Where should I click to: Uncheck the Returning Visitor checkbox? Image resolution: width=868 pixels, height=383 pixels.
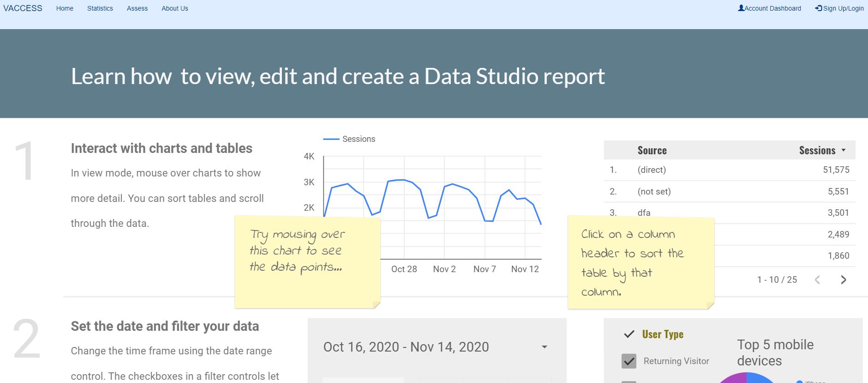tap(629, 361)
